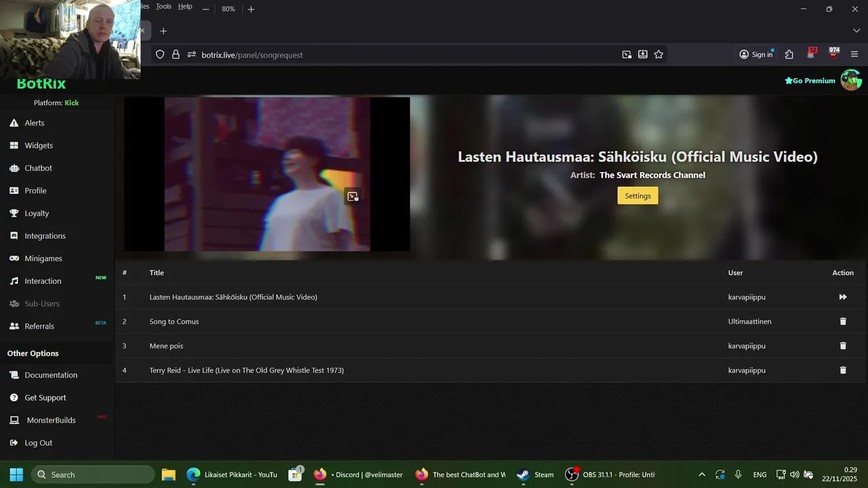Screen dimensions: 868x488
Task: Open the Widgets sidebar section
Action: [38, 145]
